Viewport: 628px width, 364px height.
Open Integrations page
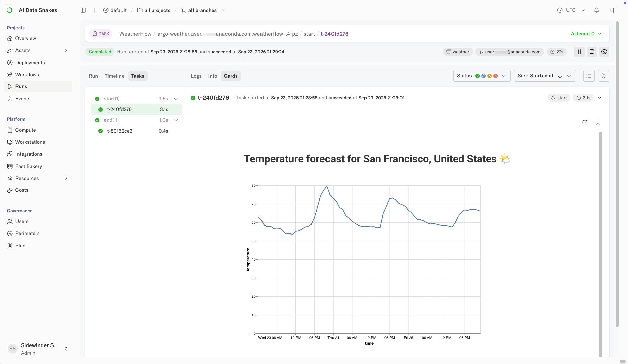(x=38, y=154)
